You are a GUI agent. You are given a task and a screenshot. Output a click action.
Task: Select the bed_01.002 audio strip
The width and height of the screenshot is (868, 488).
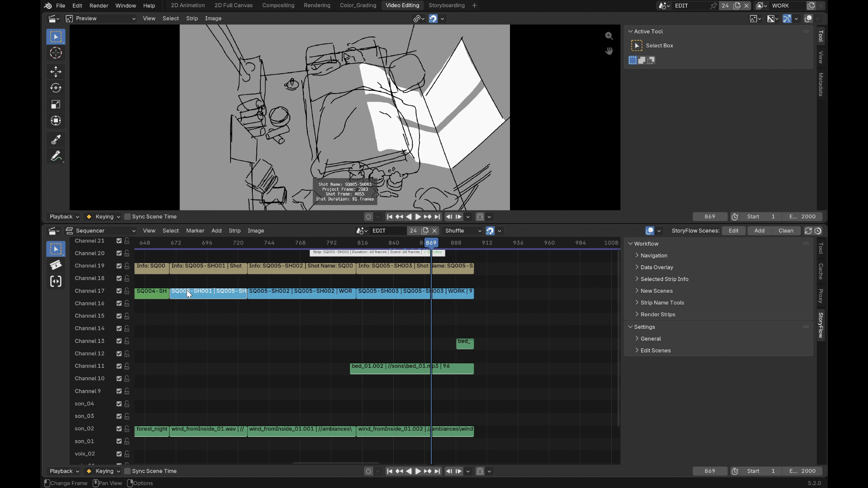[412, 369]
